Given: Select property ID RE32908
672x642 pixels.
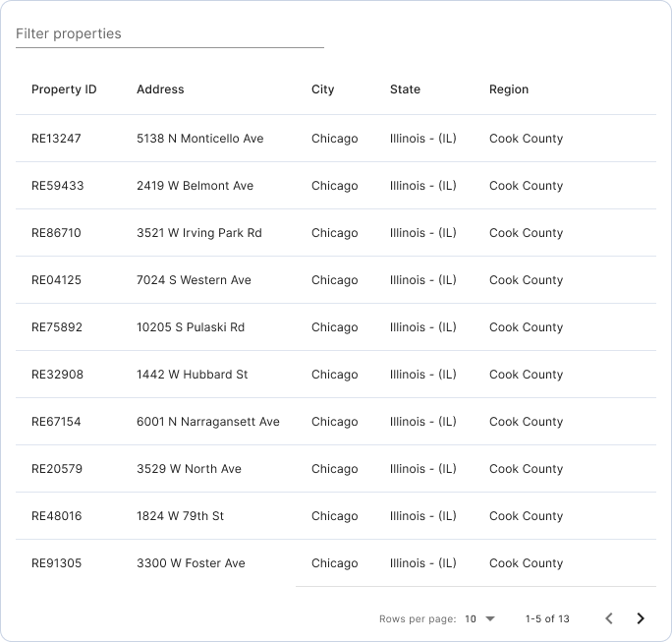Looking at the screenshot, I should 57,375.
